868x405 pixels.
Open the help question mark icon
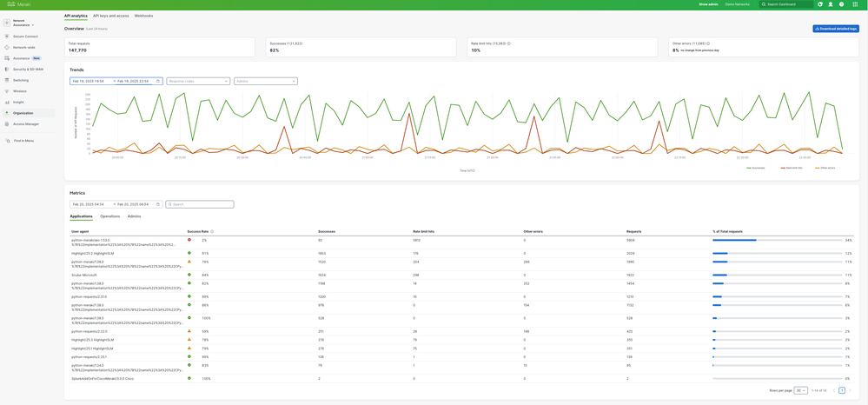point(841,4)
